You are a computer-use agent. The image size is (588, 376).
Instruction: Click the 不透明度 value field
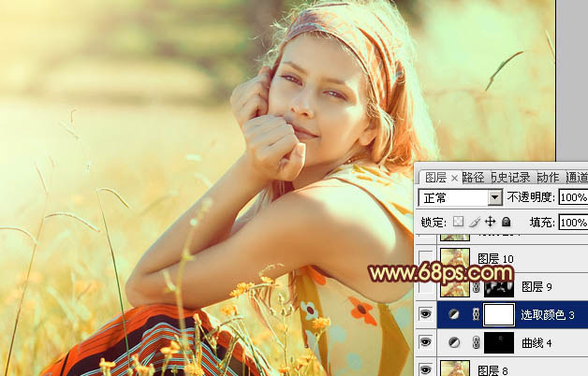tap(573, 197)
